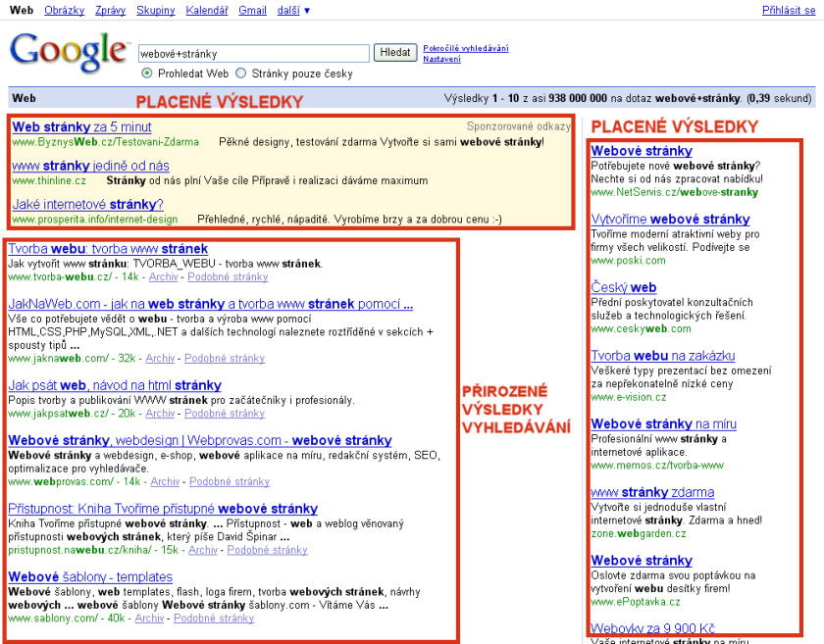Open sidebar ad Tvorba webu na zakázku
The height and width of the screenshot is (644, 824).
(x=663, y=356)
